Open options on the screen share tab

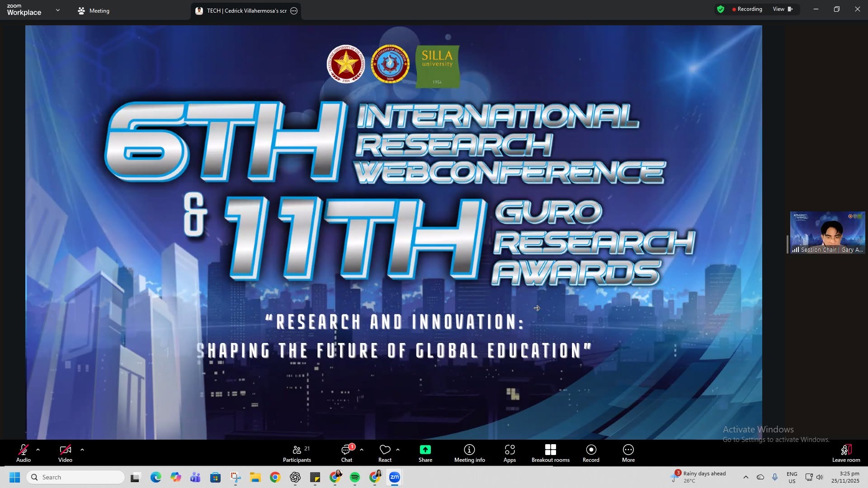294,11
